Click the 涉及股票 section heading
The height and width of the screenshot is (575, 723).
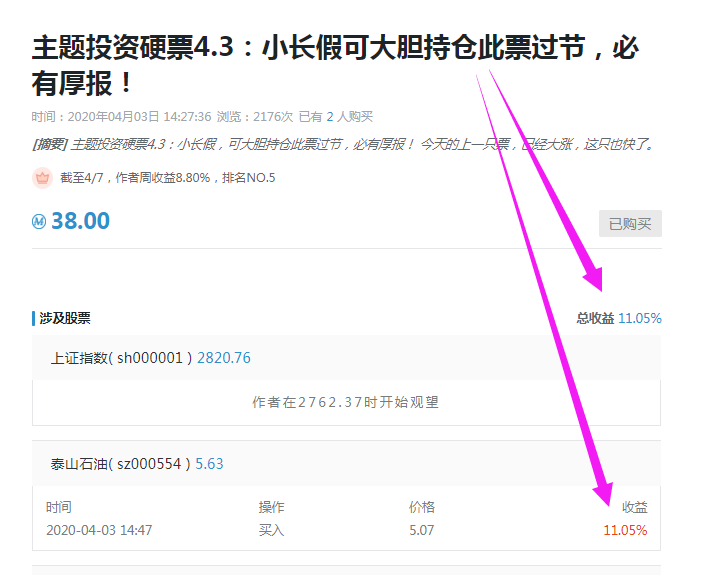65,318
